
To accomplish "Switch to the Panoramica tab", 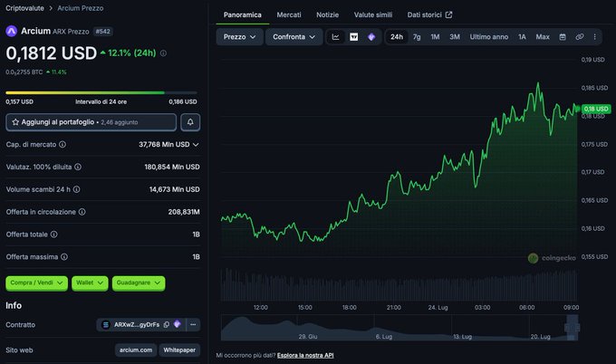I will coord(243,14).
